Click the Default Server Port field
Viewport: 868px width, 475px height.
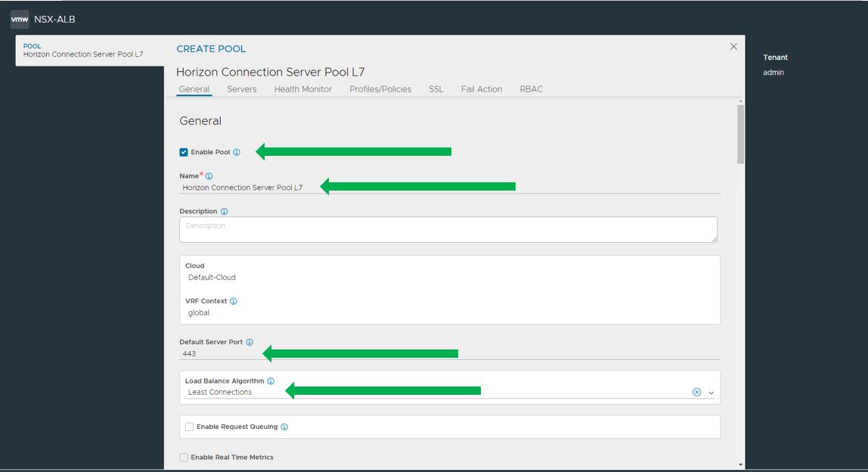pos(450,354)
